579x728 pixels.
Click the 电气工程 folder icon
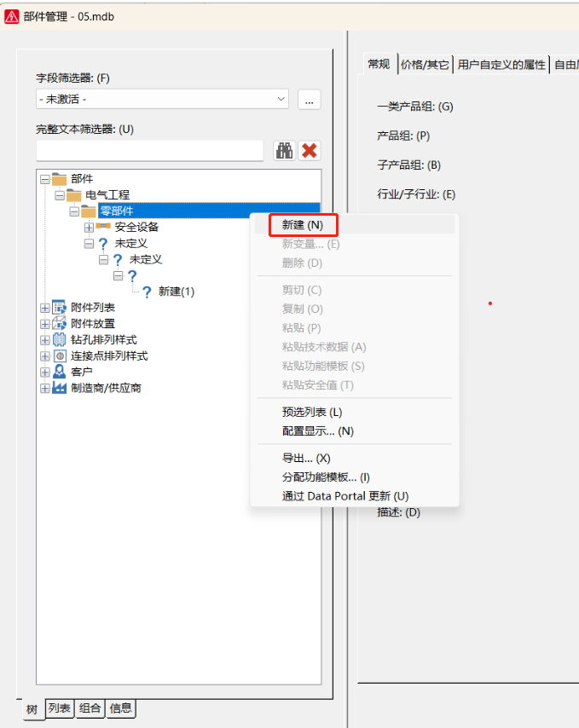point(73,195)
